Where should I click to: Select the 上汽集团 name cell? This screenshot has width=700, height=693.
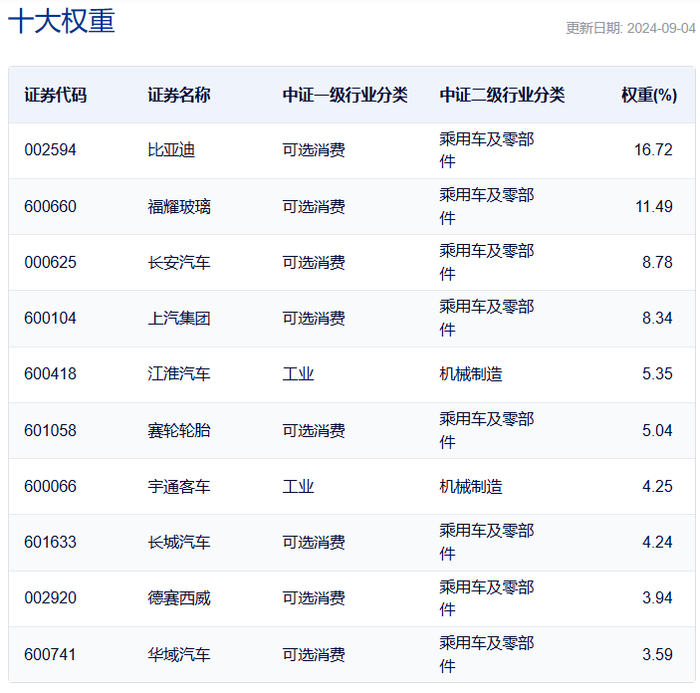click(179, 318)
